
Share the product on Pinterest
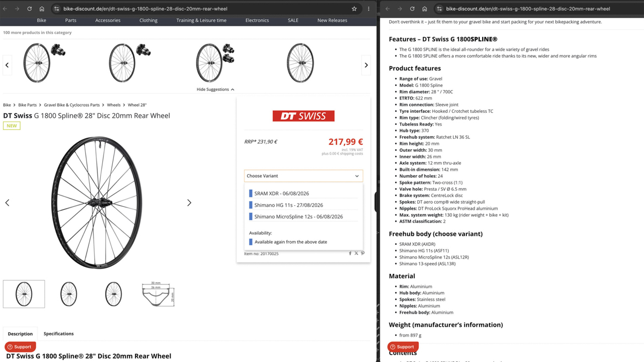click(363, 253)
